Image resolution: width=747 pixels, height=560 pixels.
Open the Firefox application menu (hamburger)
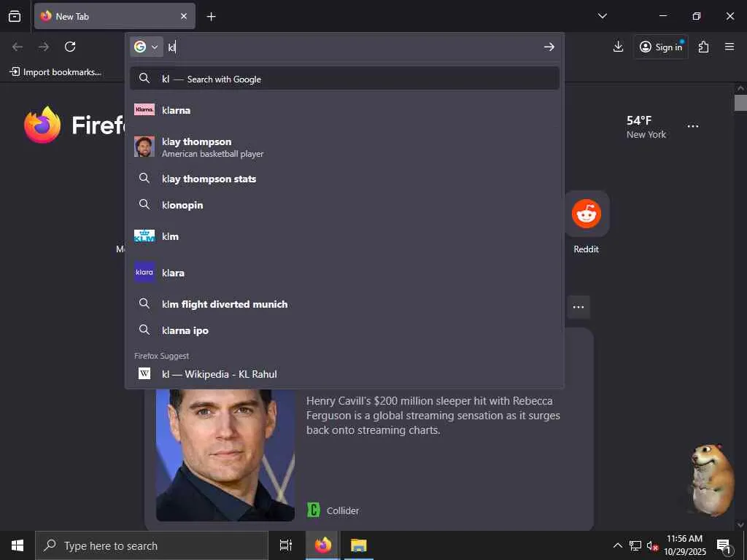tap(729, 47)
